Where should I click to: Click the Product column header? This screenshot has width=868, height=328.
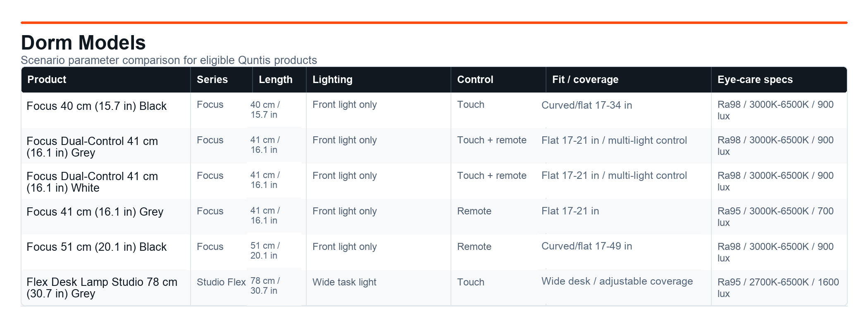click(106, 80)
